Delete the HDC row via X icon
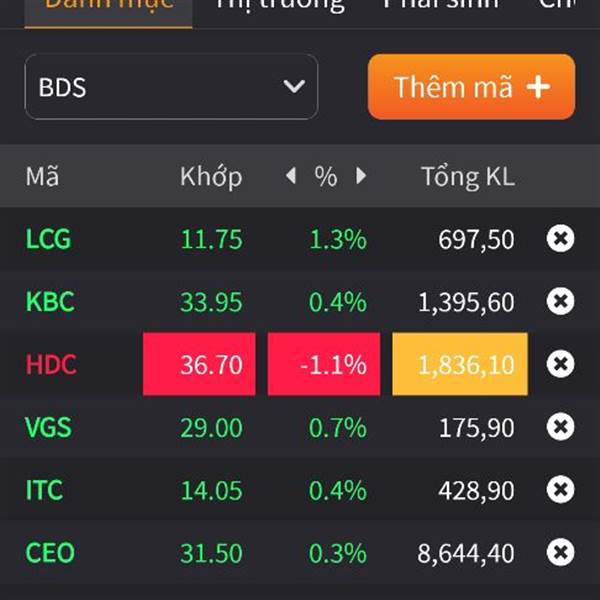The width and height of the screenshot is (600, 600). [x=560, y=364]
